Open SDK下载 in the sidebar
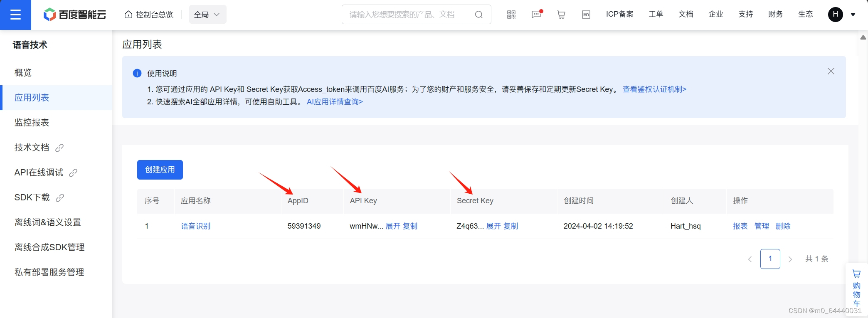Image resolution: width=868 pixels, height=318 pixels. pyautogui.click(x=32, y=197)
